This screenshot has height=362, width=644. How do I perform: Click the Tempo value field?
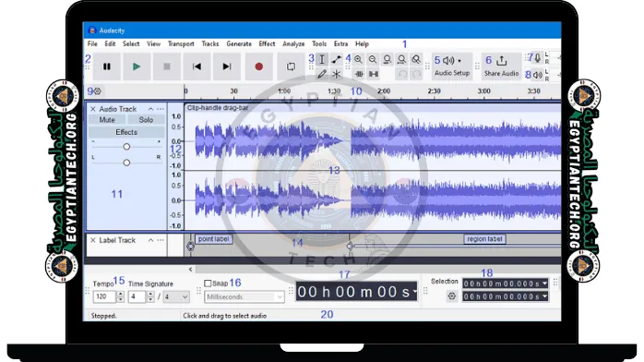coord(104,296)
